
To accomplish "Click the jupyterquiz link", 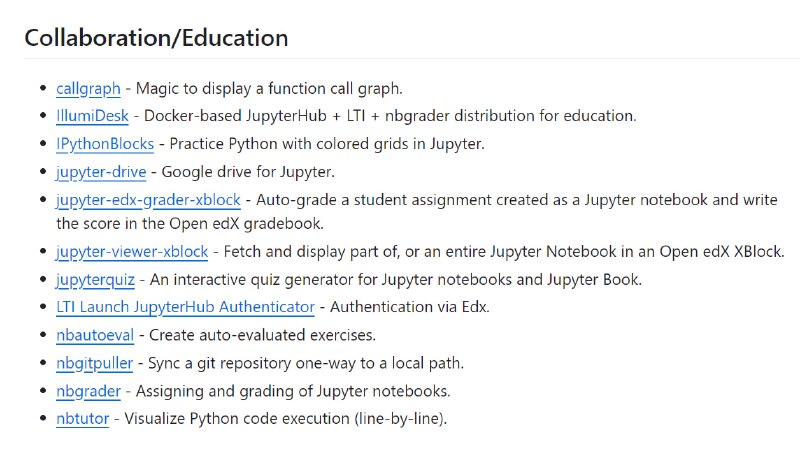I will 95,280.
